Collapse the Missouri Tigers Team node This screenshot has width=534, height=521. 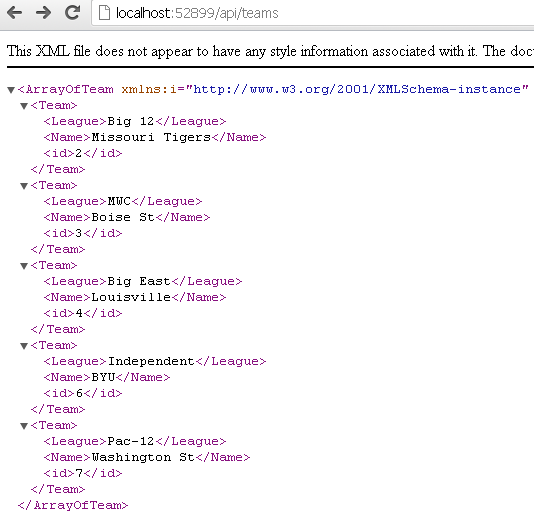pos(24,106)
